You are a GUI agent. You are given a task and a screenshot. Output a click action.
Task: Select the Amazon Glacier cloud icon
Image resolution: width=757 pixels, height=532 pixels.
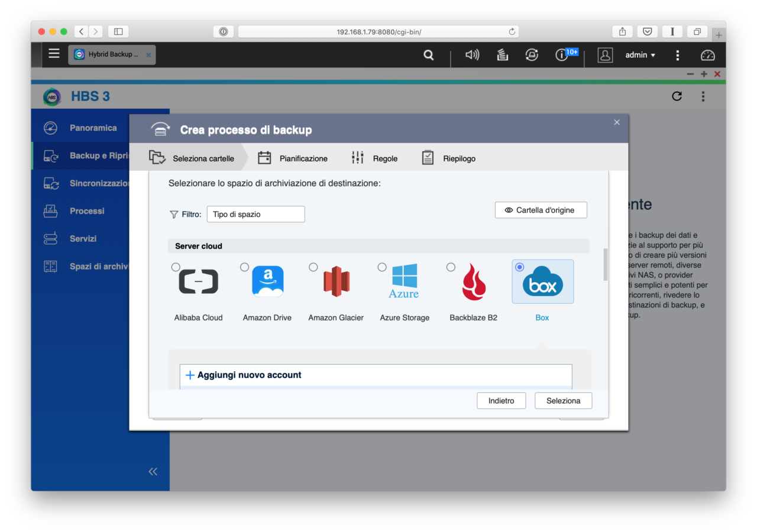(336, 282)
